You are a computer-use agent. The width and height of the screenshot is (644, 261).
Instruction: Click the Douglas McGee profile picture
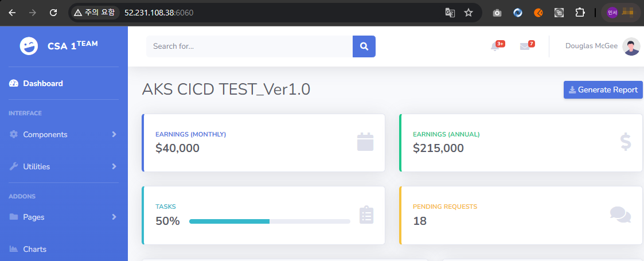click(631, 46)
